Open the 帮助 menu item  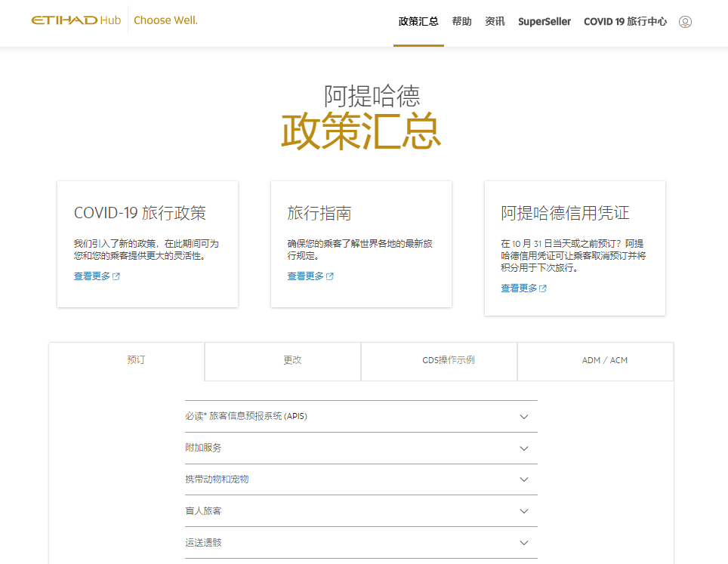(x=461, y=22)
